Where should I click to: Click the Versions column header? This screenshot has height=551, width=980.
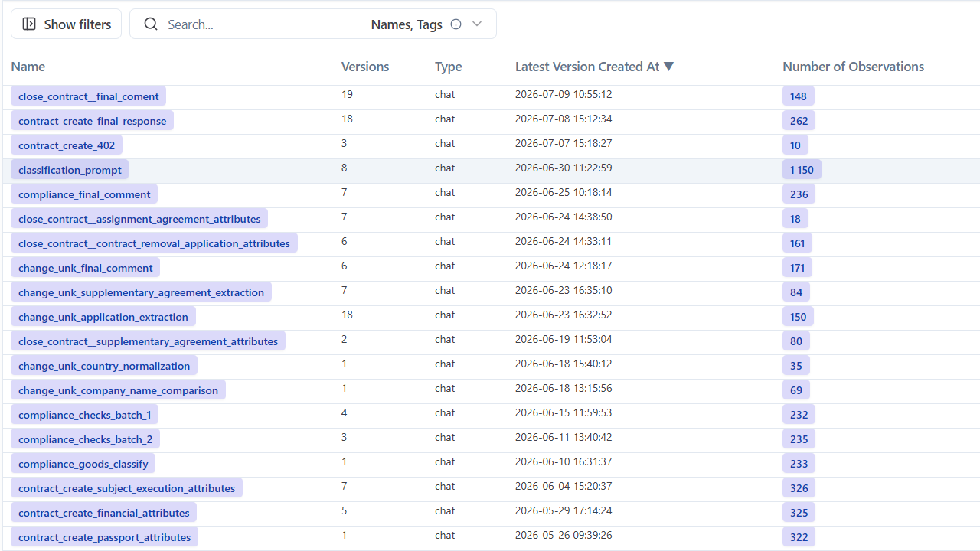point(365,67)
